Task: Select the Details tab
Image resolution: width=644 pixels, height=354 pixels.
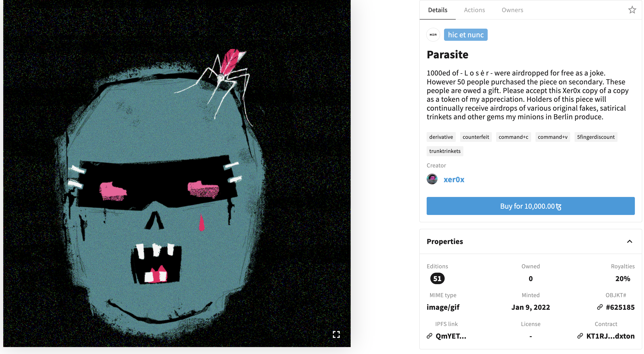Action: pyautogui.click(x=438, y=10)
